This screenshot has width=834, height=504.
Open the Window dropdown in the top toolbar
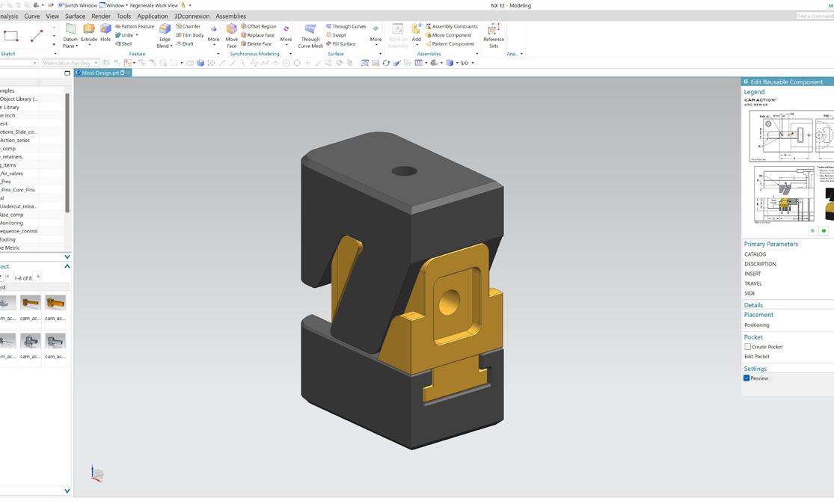(x=114, y=5)
